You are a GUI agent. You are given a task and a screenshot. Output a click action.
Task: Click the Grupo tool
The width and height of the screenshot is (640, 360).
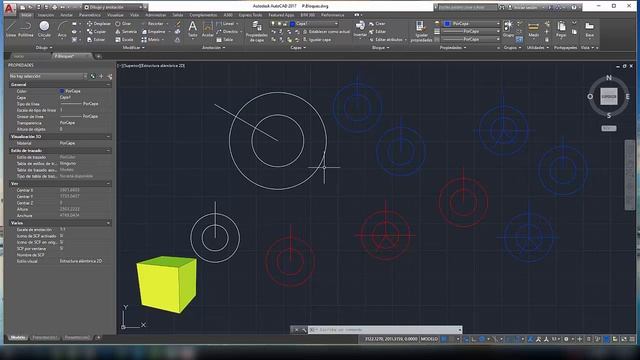pos(508,29)
